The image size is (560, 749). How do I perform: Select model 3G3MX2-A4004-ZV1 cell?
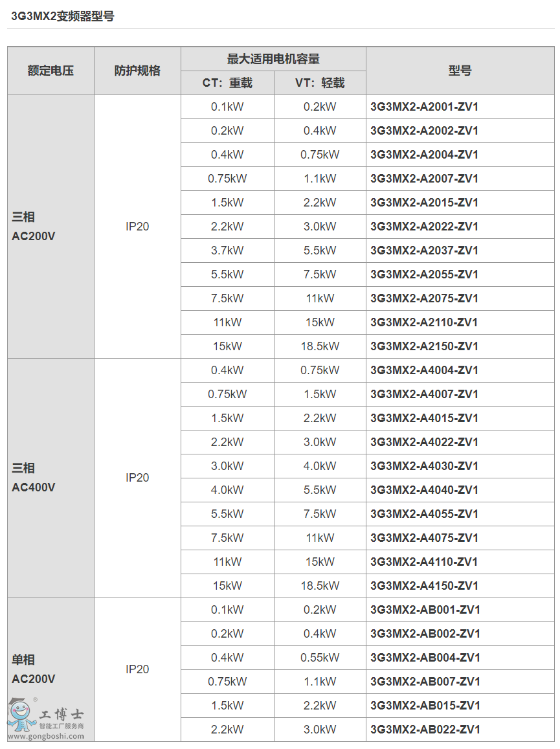click(x=424, y=370)
